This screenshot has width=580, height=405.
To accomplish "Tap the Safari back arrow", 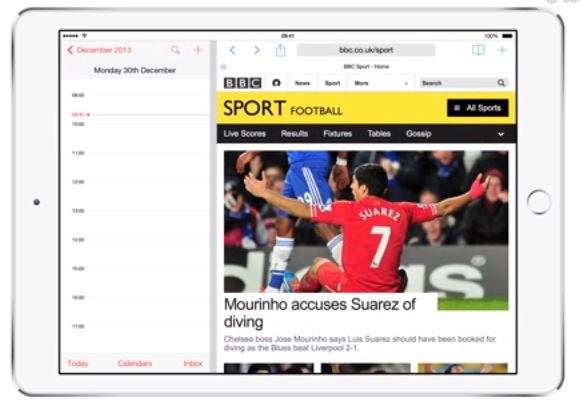I will (x=232, y=50).
